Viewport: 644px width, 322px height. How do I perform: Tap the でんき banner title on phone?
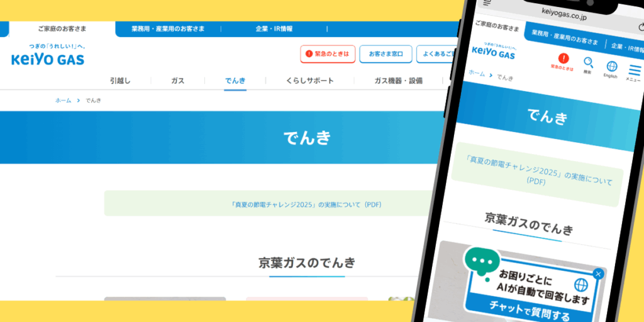click(x=548, y=116)
